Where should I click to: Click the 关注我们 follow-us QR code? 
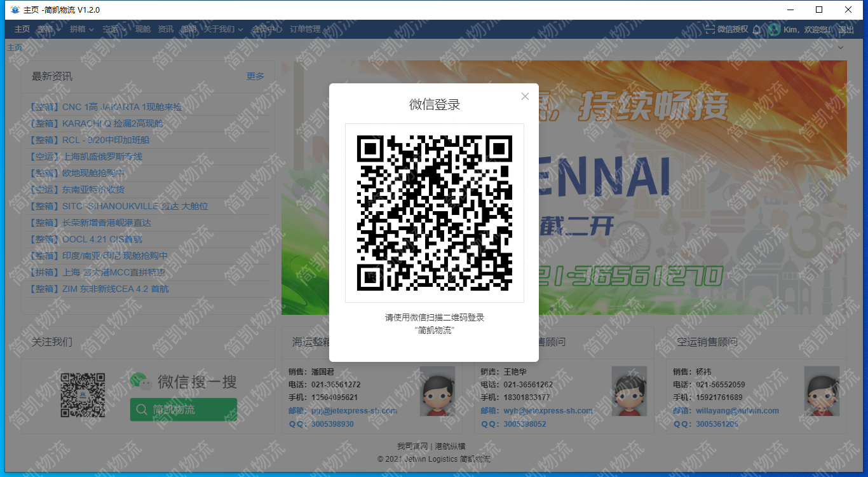83,395
